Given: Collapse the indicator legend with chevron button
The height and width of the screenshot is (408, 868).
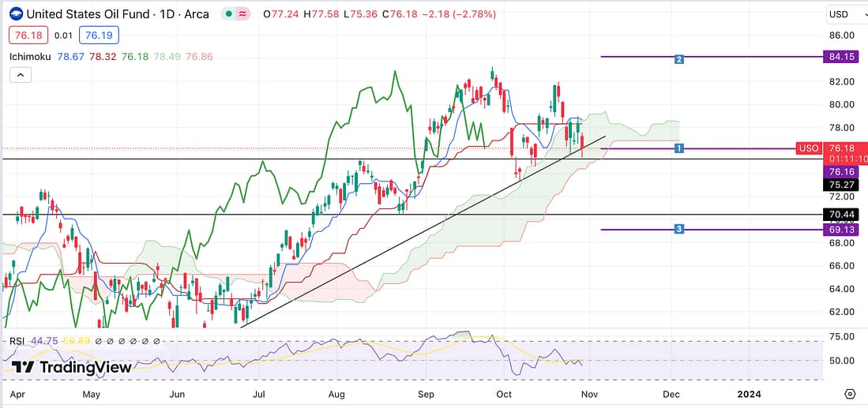Looking at the screenshot, I should [x=20, y=75].
